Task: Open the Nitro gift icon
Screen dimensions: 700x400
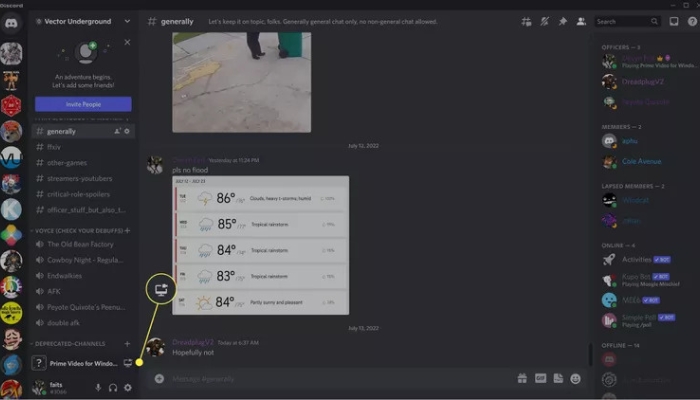Action: pos(522,379)
